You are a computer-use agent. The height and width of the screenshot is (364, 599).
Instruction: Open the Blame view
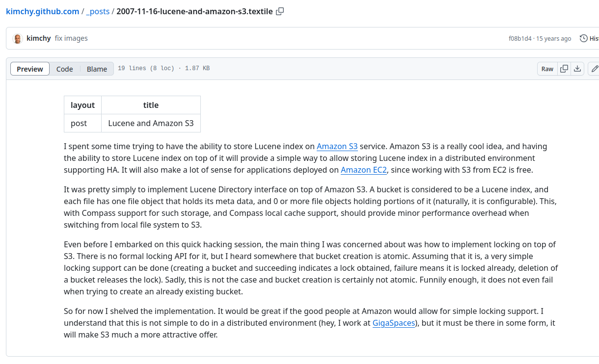pyautogui.click(x=97, y=69)
